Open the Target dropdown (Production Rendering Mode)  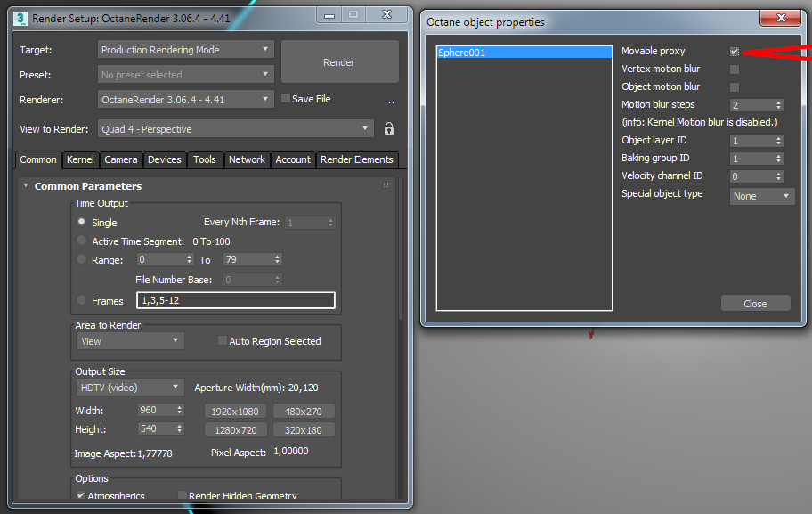click(x=186, y=50)
